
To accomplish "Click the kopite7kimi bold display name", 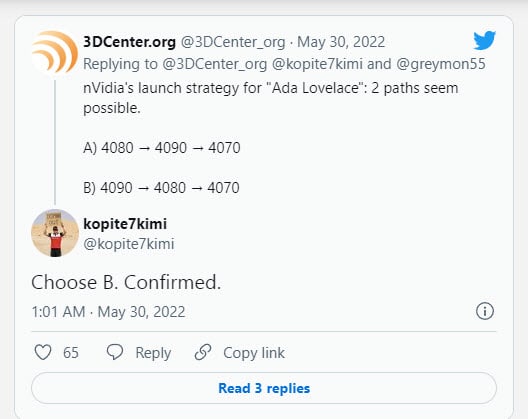I will [125, 224].
